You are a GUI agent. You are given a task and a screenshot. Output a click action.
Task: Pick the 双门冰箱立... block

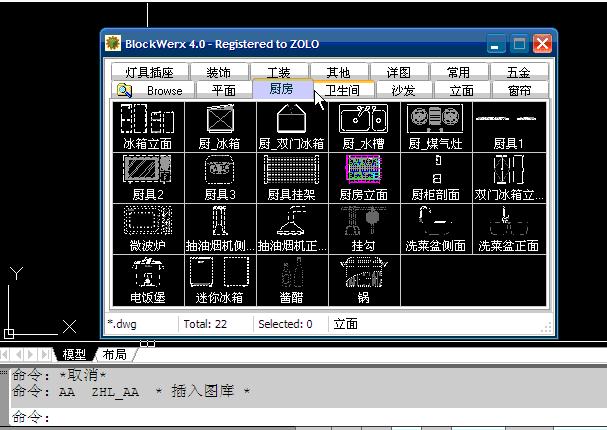(x=509, y=178)
